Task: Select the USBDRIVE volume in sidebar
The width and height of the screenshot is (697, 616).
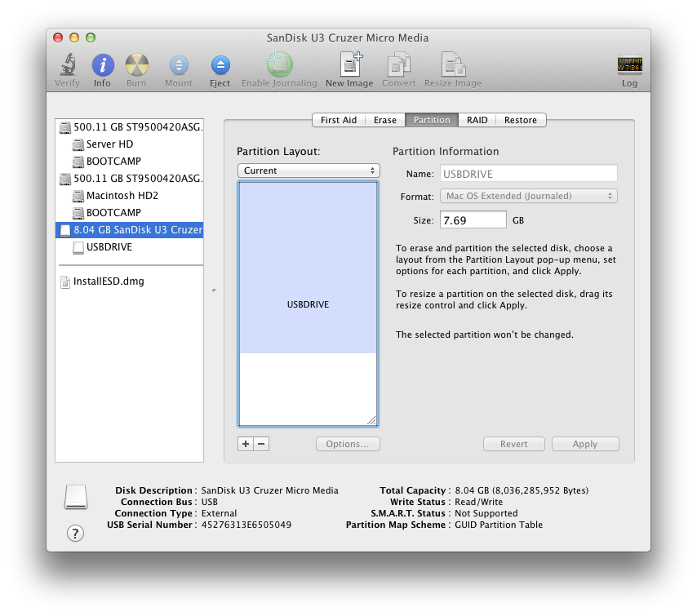Action: tap(109, 247)
